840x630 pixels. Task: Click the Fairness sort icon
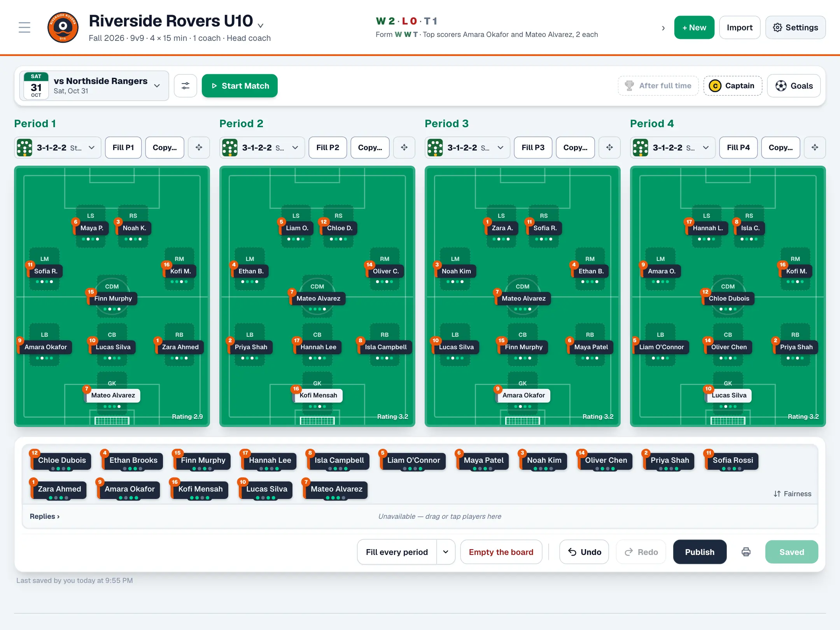coord(777,494)
